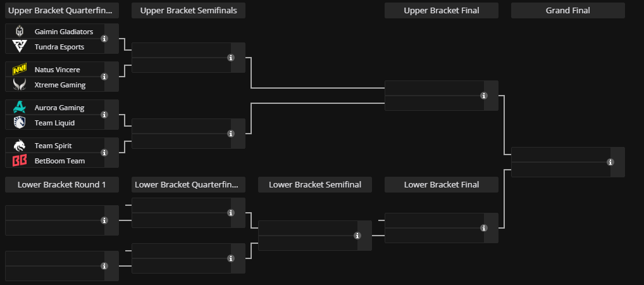This screenshot has width=644, height=285.
Task: Click the BetBoom Team logo
Action: (x=20, y=160)
